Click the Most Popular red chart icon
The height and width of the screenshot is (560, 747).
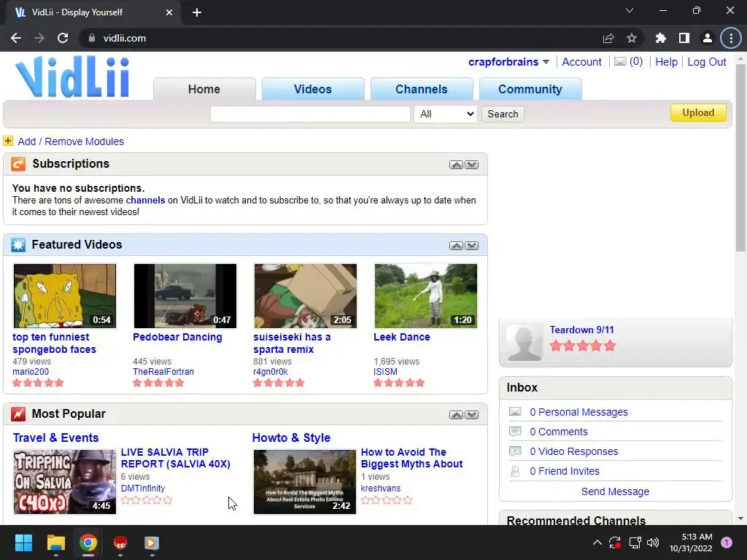click(x=18, y=414)
